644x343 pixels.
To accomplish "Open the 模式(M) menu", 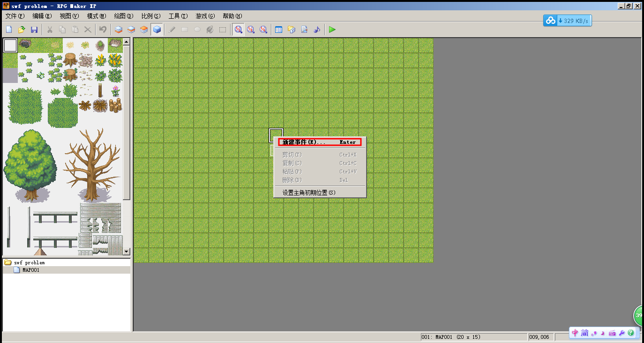I will click(96, 16).
